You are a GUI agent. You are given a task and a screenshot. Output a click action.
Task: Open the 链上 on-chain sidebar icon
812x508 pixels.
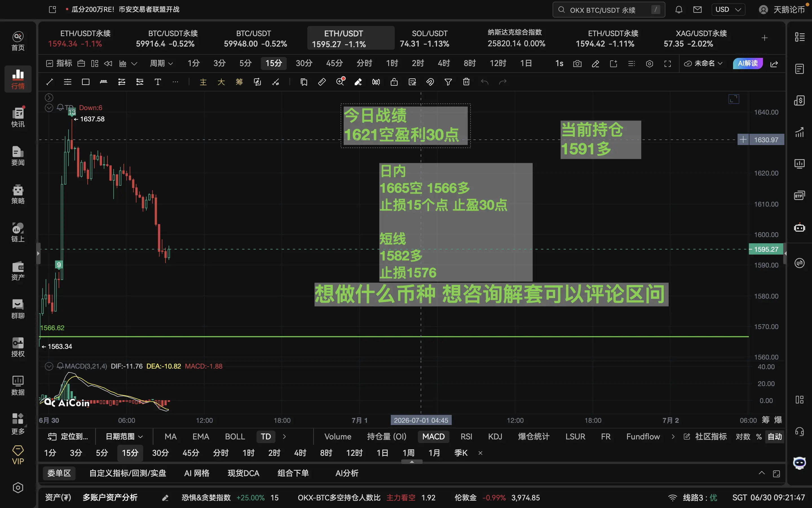click(x=18, y=232)
